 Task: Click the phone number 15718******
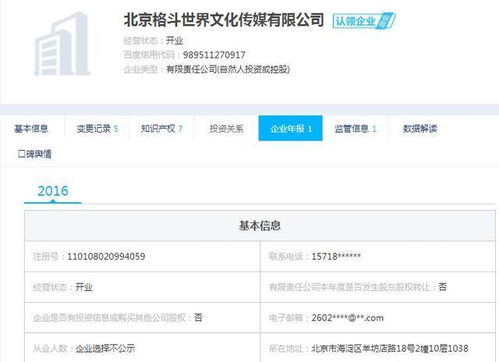pos(336,256)
